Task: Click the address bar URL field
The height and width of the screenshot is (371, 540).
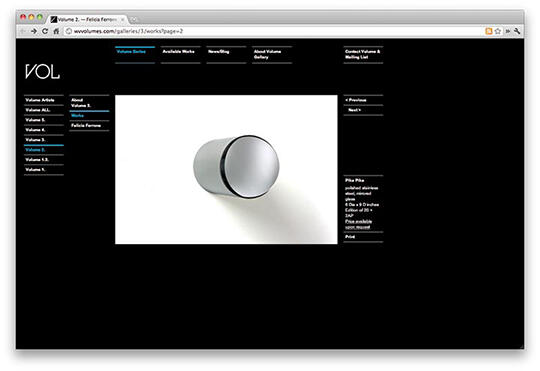Action: pyautogui.click(x=272, y=31)
